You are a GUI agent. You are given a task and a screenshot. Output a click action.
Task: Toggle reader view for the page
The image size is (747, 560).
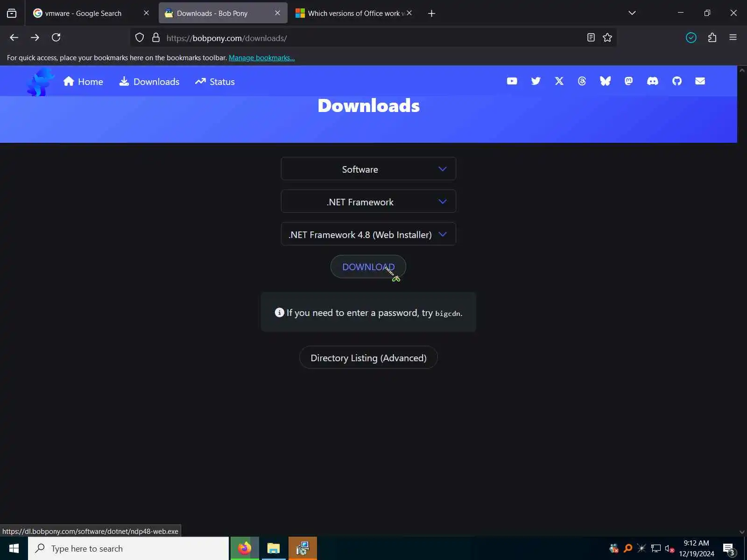(591, 38)
